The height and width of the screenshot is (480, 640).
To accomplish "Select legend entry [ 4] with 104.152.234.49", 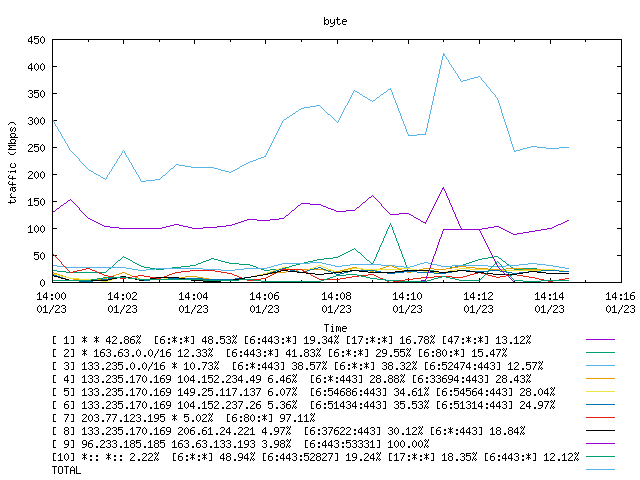I will [x=291, y=379].
